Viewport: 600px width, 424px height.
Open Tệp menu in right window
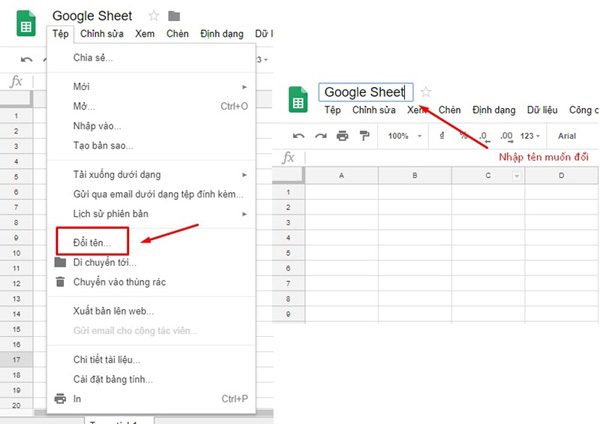(x=333, y=110)
